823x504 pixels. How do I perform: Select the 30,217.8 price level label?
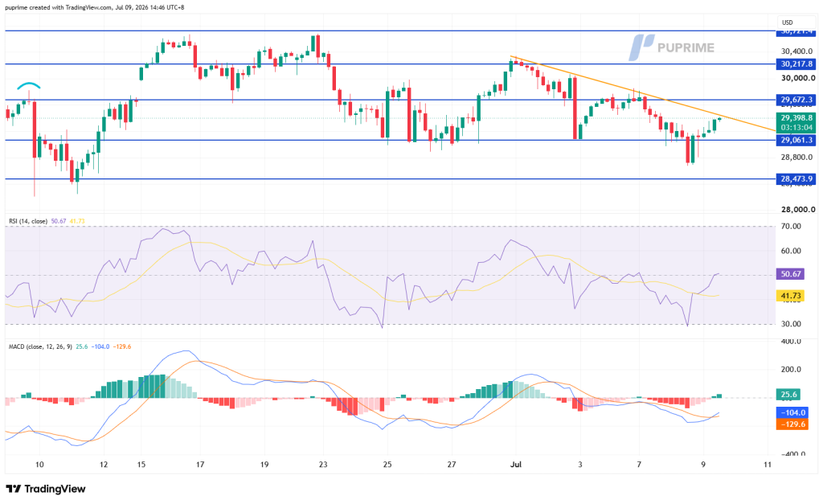[796, 64]
